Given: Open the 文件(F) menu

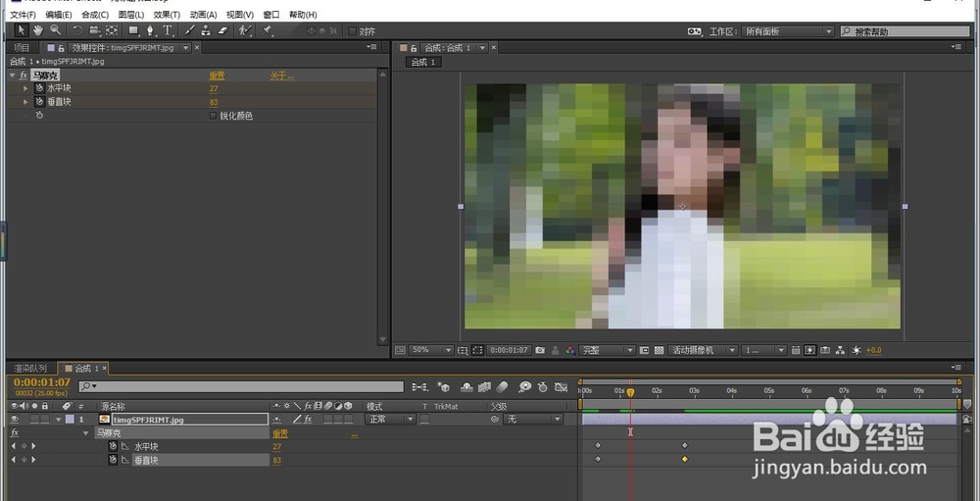Looking at the screenshot, I should [x=24, y=15].
